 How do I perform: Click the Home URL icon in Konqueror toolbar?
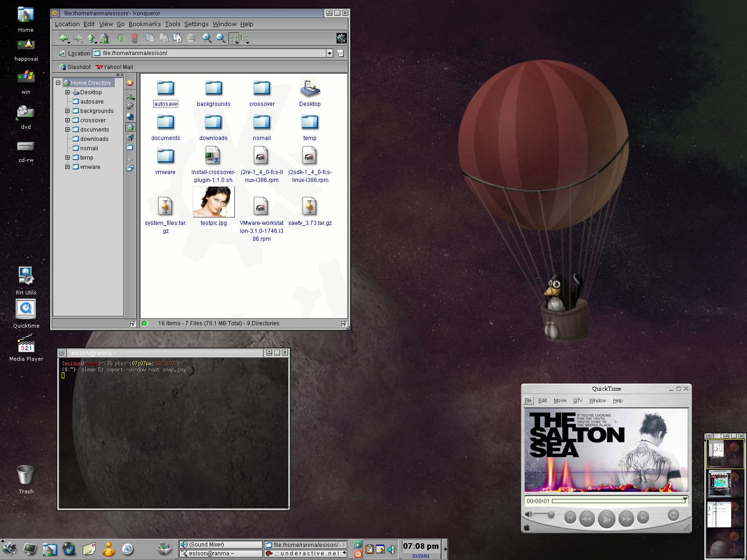pyautogui.click(x=105, y=38)
